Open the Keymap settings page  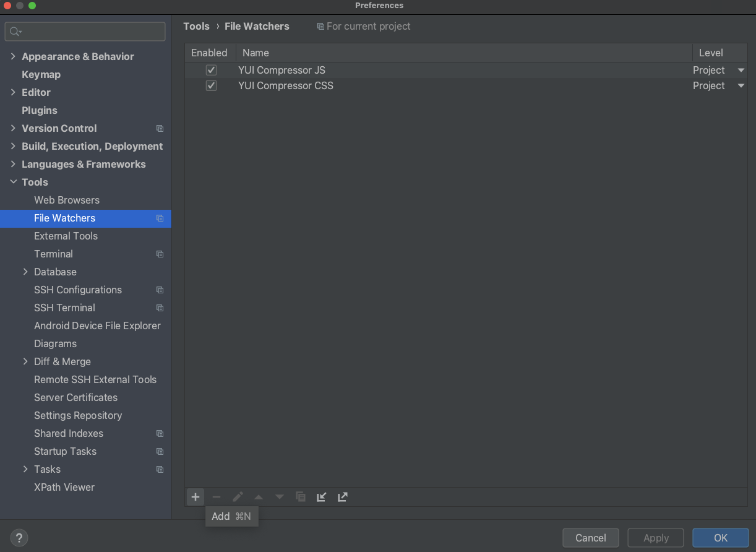[x=41, y=74]
